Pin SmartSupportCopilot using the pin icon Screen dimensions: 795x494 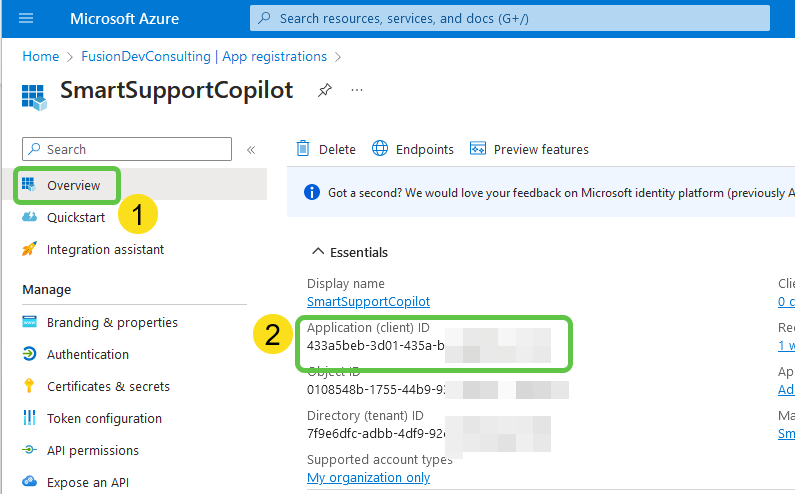[324, 90]
